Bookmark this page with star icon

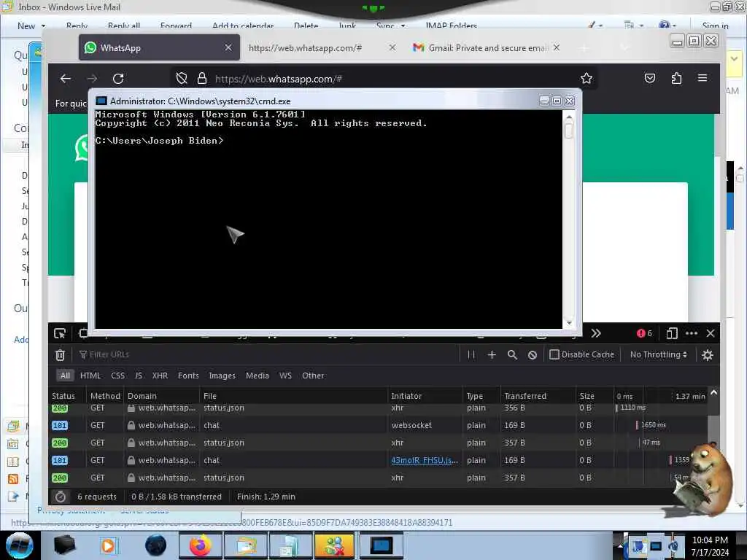point(587,78)
